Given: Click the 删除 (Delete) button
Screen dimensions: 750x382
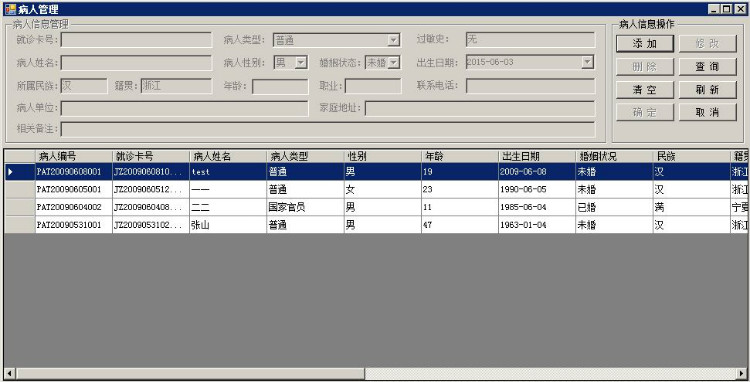Looking at the screenshot, I should (645, 66).
